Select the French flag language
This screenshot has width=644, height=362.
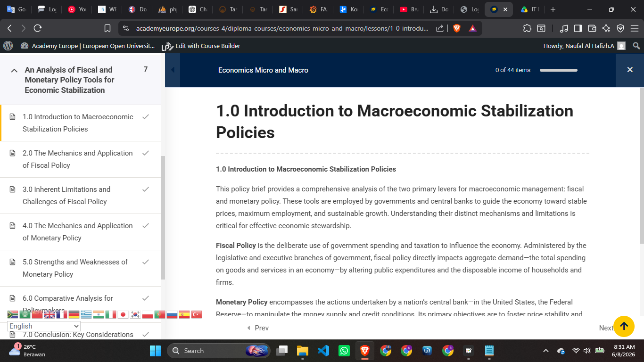tap(62, 314)
